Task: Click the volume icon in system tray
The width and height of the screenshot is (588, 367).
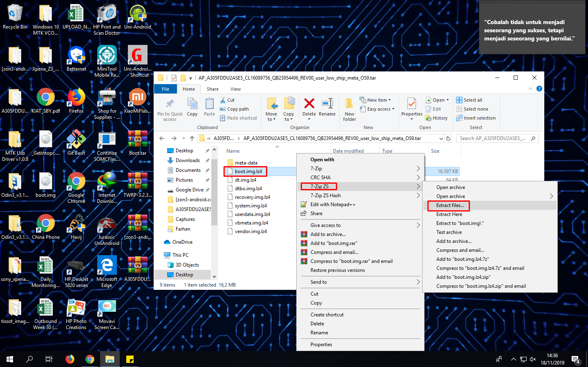Action: point(533,359)
